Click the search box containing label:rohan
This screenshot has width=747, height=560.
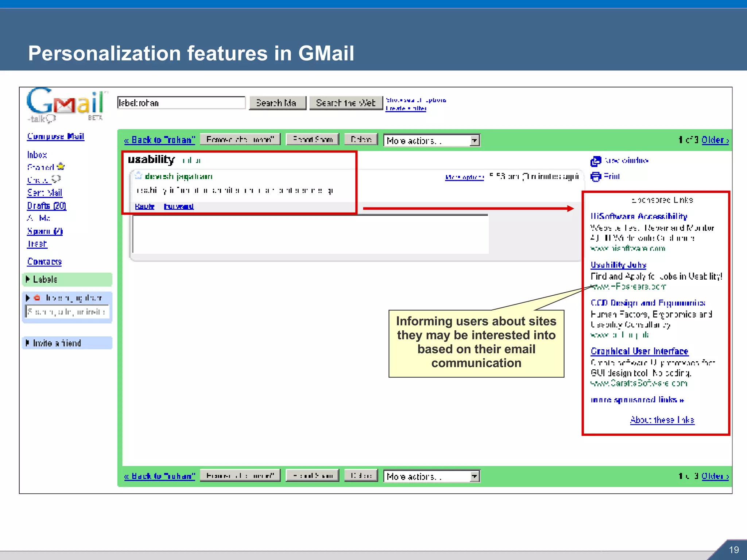(x=181, y=103)
